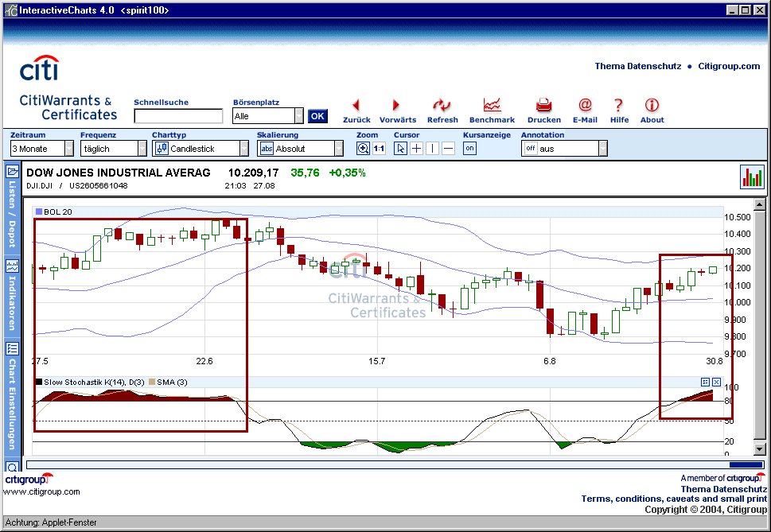Open Indikatoren sidebar icon
This screenshot has width=771, height=532.
12,266
